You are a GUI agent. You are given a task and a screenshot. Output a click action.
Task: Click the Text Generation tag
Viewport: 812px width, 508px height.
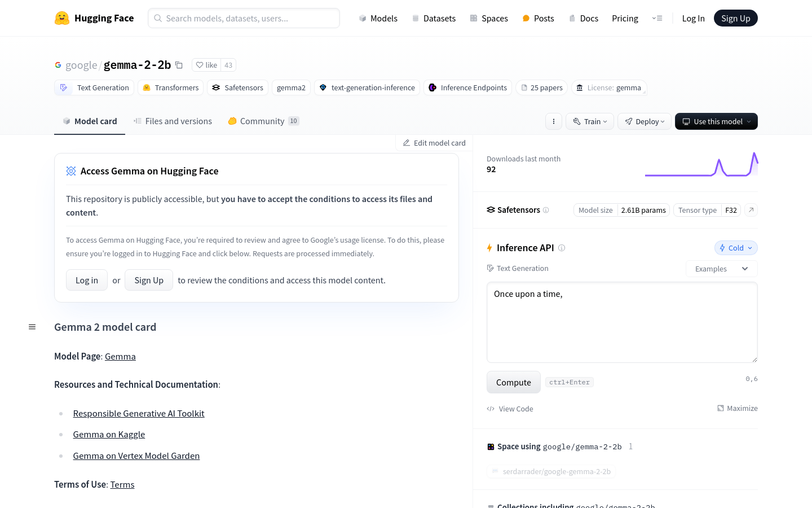pyautogui.click(x=94, y=87)
